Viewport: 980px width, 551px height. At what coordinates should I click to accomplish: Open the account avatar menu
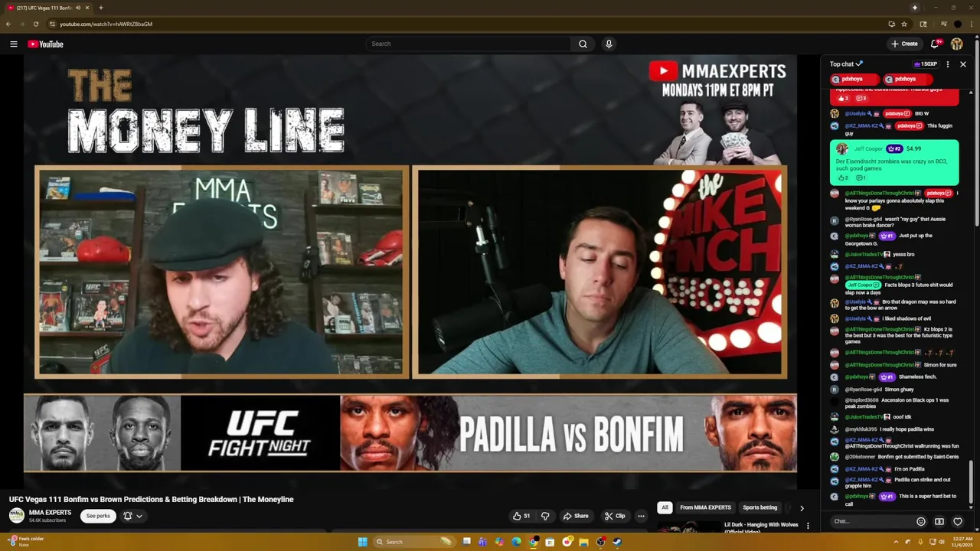click(x=957, y=44)
